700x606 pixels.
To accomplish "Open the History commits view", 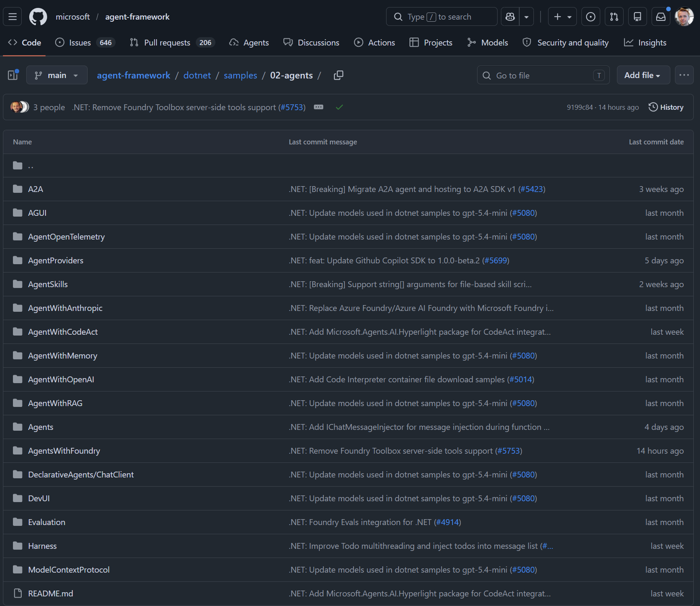I will 666,107.
